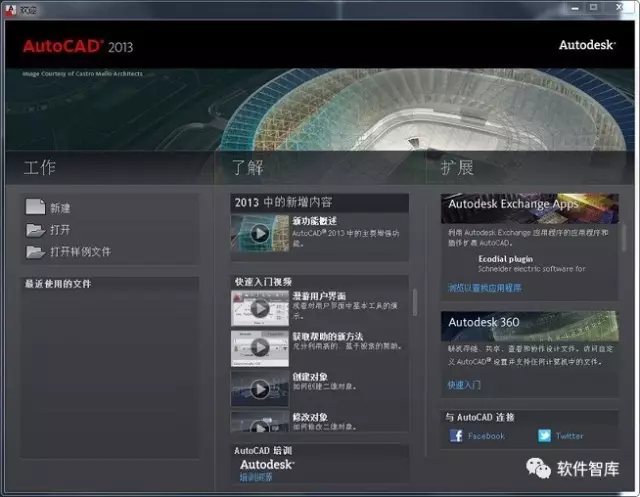The width and height of the screenshot is (640, 497).
Task: Maximize the Welcome window
Action: tap(593, 7)
